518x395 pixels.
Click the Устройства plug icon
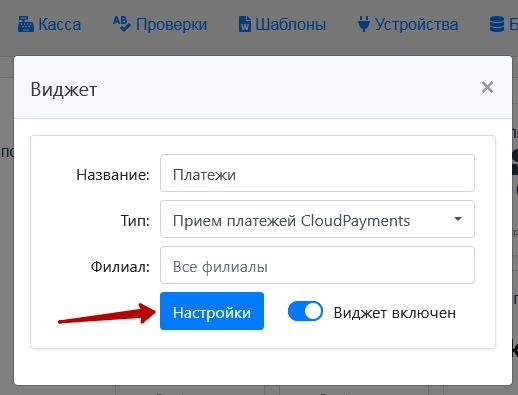click(364, 24)
